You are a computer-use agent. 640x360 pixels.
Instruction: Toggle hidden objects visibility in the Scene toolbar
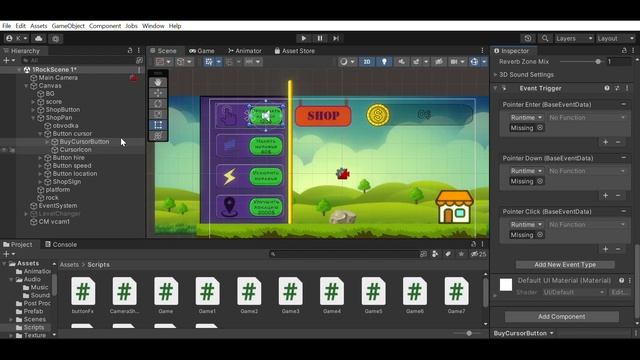click(x=439, y=62)
